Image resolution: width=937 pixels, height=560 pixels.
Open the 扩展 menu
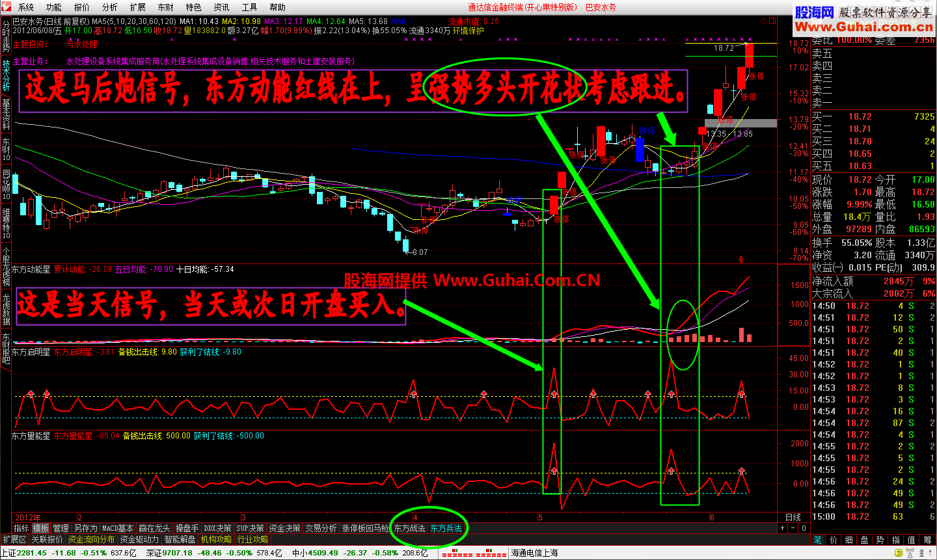point(138,7)
